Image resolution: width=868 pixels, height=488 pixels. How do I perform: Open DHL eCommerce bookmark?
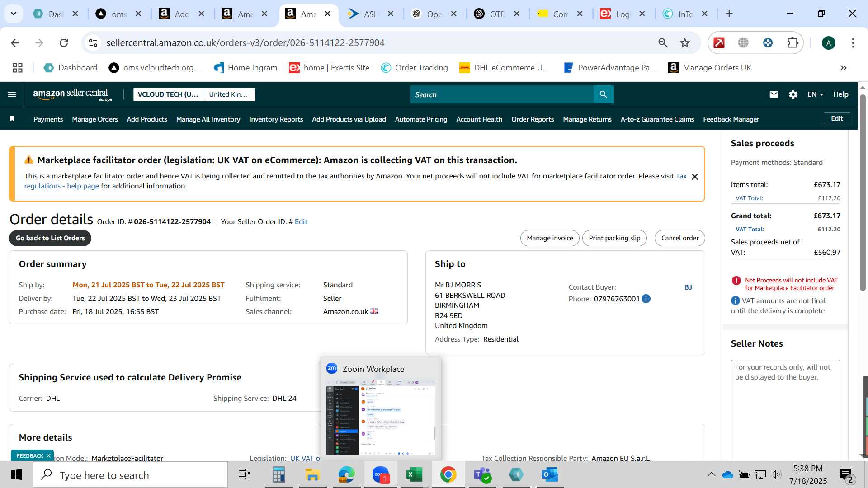point(504,68)
